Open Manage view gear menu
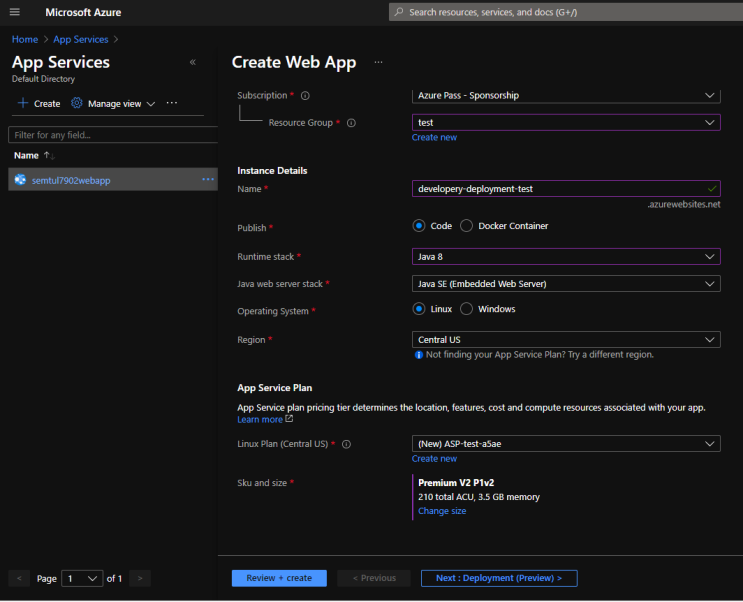This screenshot has width=743, height=602. [x=77, y=103]
